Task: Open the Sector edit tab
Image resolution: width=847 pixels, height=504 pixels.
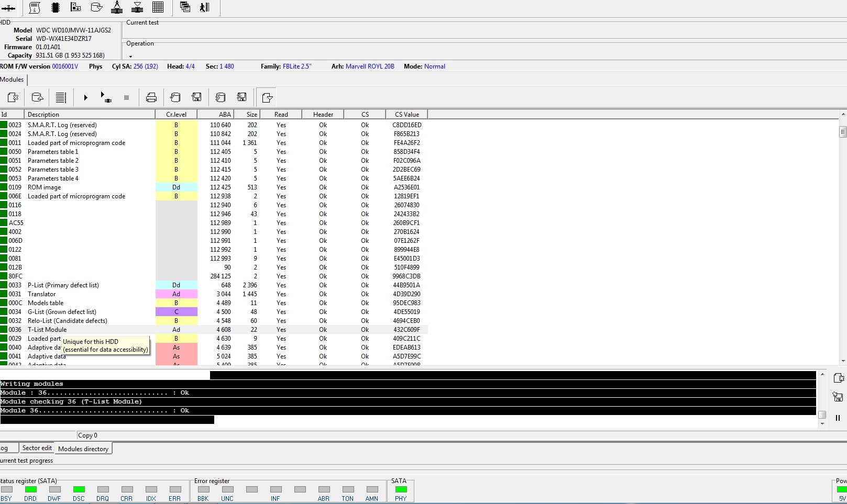Action: coord(37,448)
